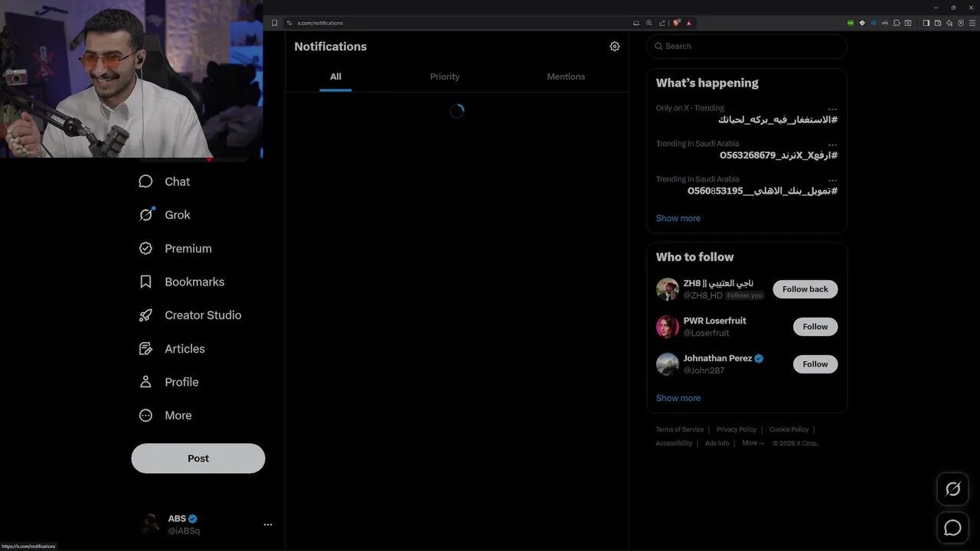Open the #تمويل_بنك_الاهلي__0560853195 trend
This screenshot has height=551, width=980.
(x=763, y=191)
